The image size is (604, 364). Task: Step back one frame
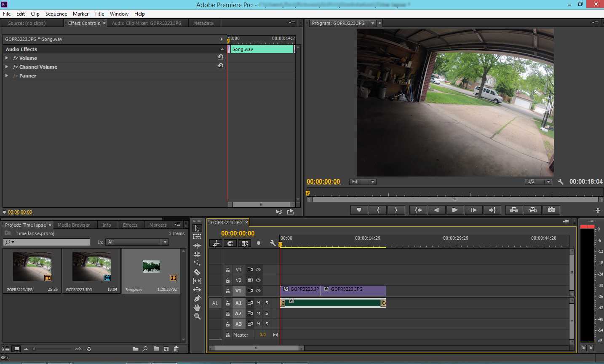click(436, 210)
